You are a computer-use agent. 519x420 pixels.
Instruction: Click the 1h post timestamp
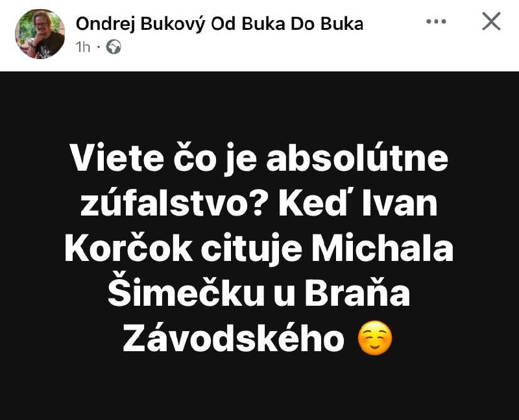pyautogui.click(x=83, y=47)
